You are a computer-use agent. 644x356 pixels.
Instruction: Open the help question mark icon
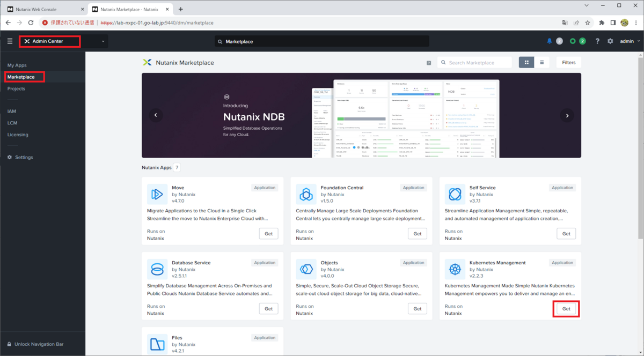(597, 41)
